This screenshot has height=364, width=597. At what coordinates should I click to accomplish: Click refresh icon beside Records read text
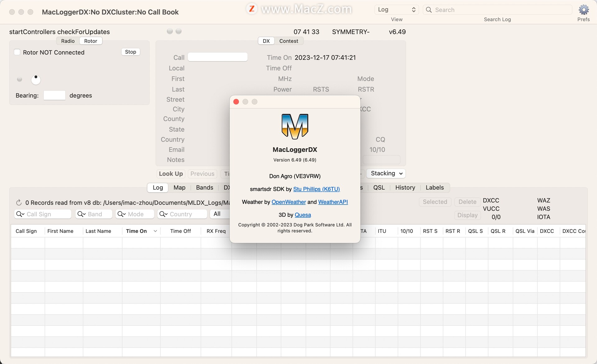[19, 203]
